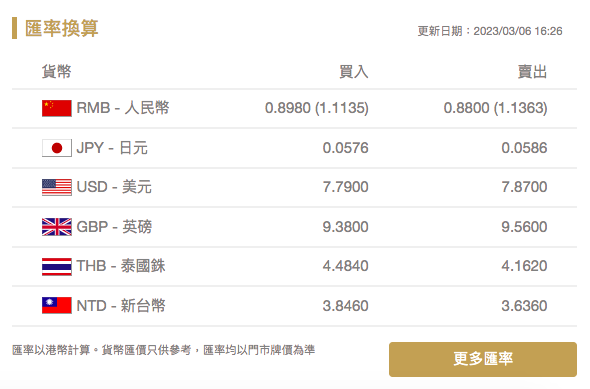The height and width of the screenshot is (389, 590).
Task: Click the 貨幣 column header
Action: click(56, 71)
